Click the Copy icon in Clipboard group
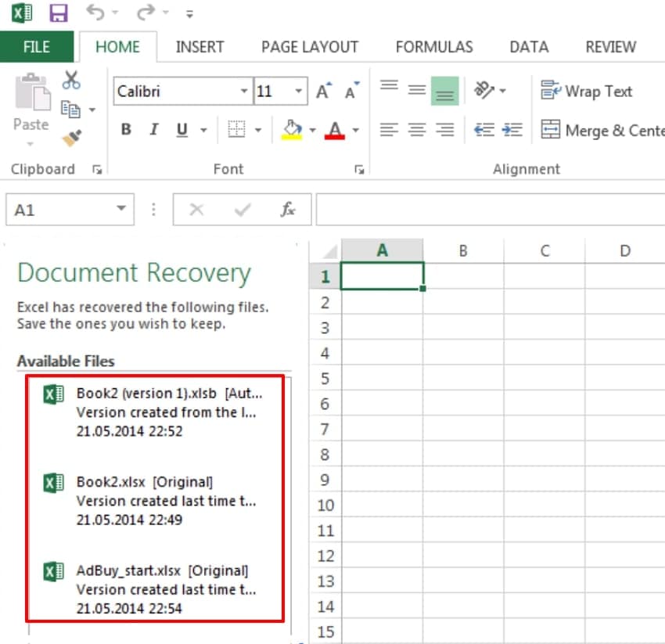This screenshot has height=644, width=665. tap(70, 107)
